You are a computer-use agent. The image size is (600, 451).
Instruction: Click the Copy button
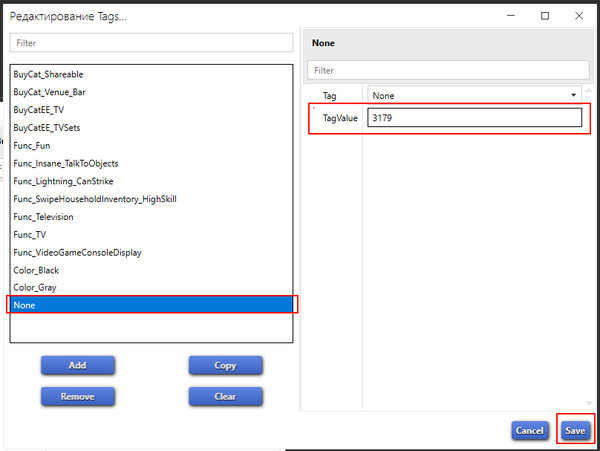pos(225,365)
